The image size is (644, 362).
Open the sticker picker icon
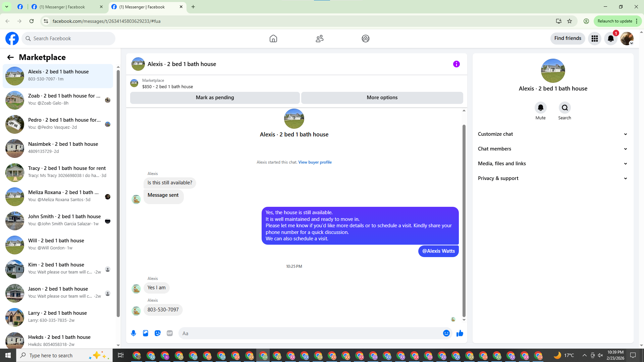158,333
